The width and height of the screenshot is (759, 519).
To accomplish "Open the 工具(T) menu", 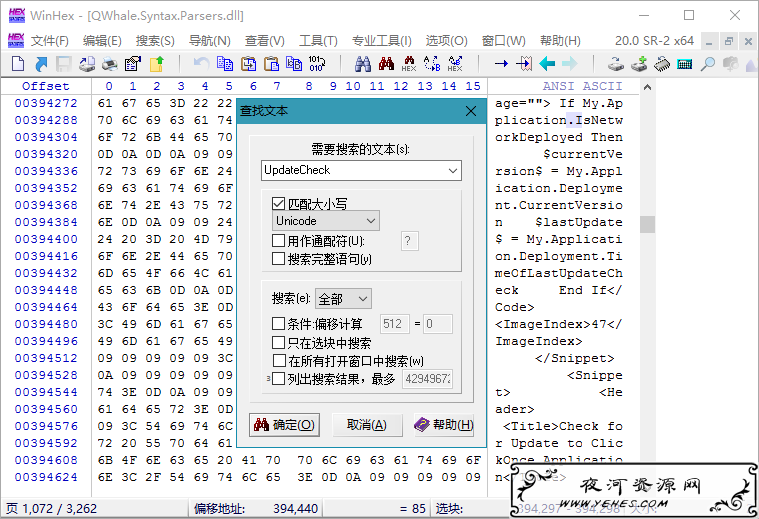I will [318, 41].
